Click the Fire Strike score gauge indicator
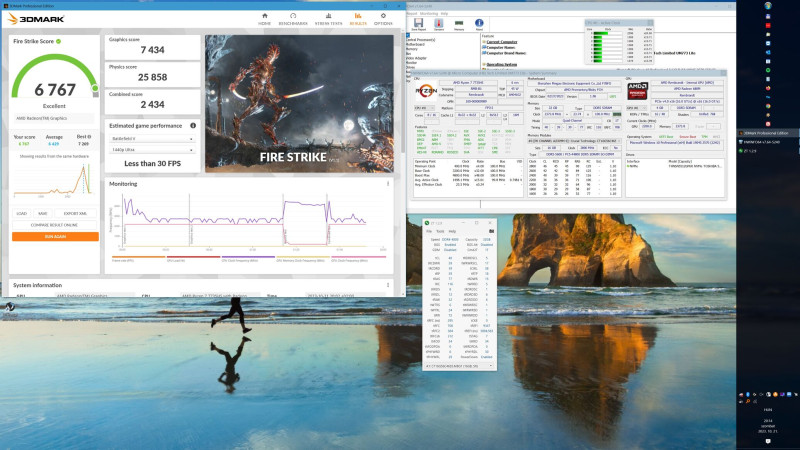This screenshot has height=450, width=800. point(95,88)
